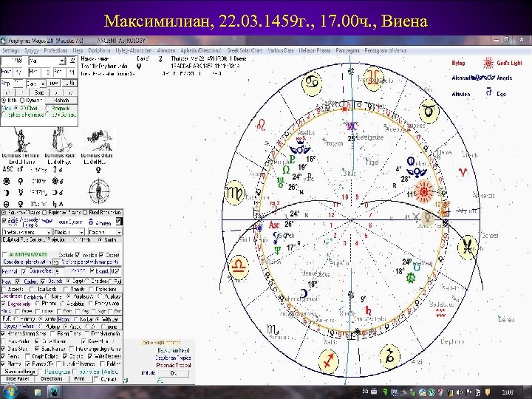This screenshot has width=532, height=399.
Task: Click the Save settings button
Action: pyautogui.click(x=19, y=372)
